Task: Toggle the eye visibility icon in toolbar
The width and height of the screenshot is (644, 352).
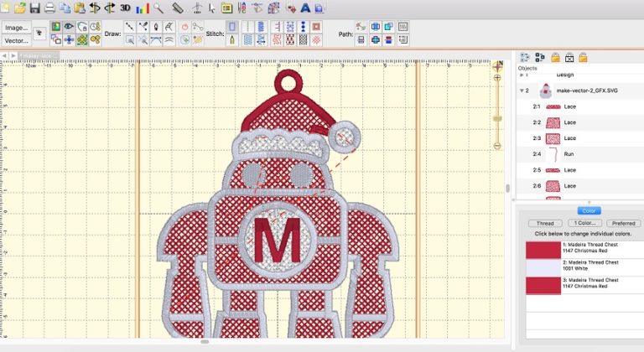Action: click(70, 27)
